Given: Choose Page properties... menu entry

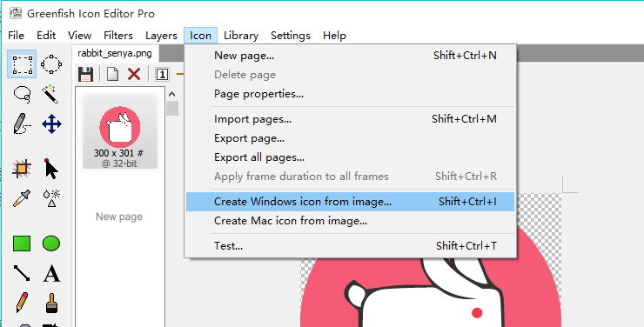Looking at the screenshot, I should tap(350, 94).
